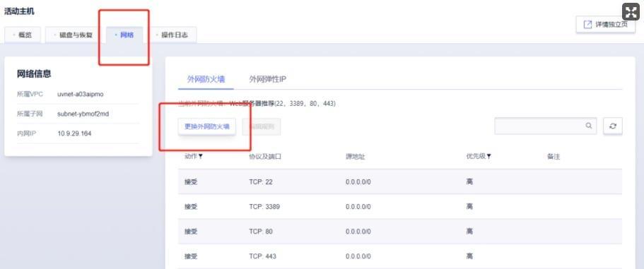Image resolution: width=644 pixels, height=269 pixels.
Task: Click the 源地址 column header
Action: coord(356,157)
